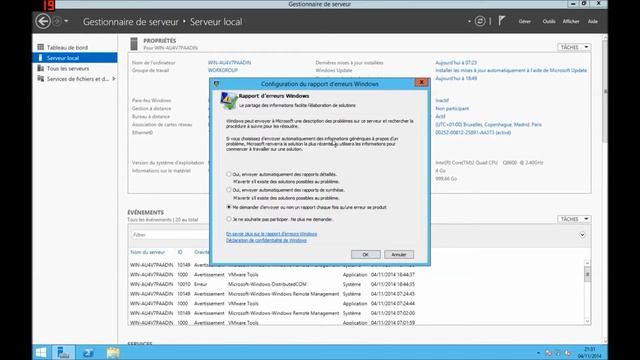Viewport: 640px width, 360px height.
Task: Click the shield icon in dialog title bar
Action: [x=216, y=84]
